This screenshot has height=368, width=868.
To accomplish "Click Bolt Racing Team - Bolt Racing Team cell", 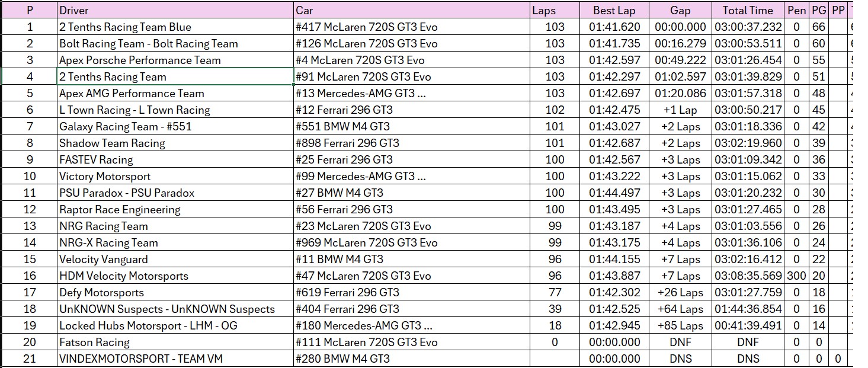I will pyautogui.click(x=175, y=43).
